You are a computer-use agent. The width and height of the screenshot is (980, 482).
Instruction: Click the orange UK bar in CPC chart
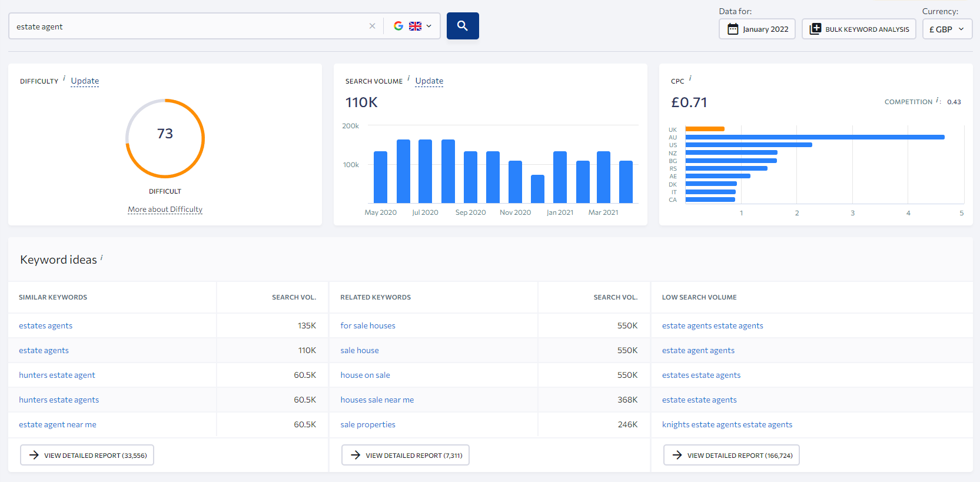tap(705, 129)
